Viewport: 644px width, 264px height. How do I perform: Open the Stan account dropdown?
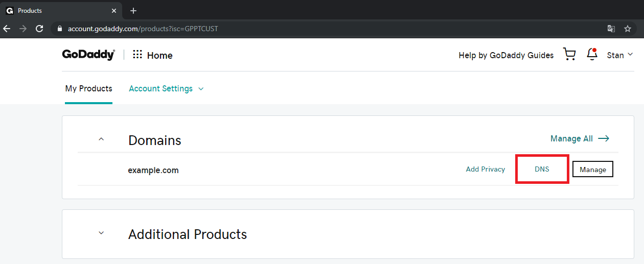click(620, 55)
